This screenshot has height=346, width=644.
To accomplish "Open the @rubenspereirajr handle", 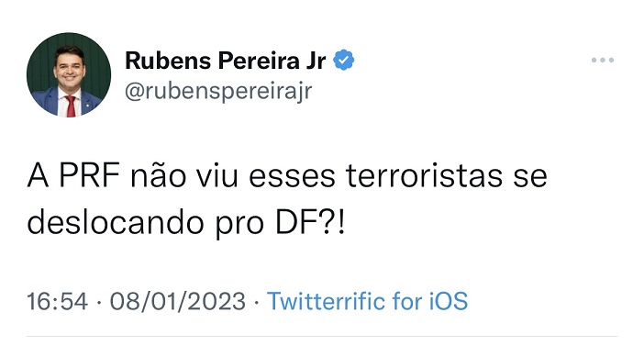I will coord(218,91).
